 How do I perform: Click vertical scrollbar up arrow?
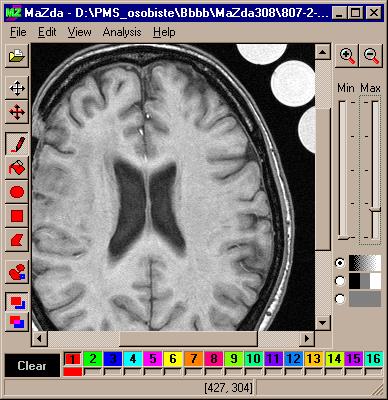tap(323, 52)
